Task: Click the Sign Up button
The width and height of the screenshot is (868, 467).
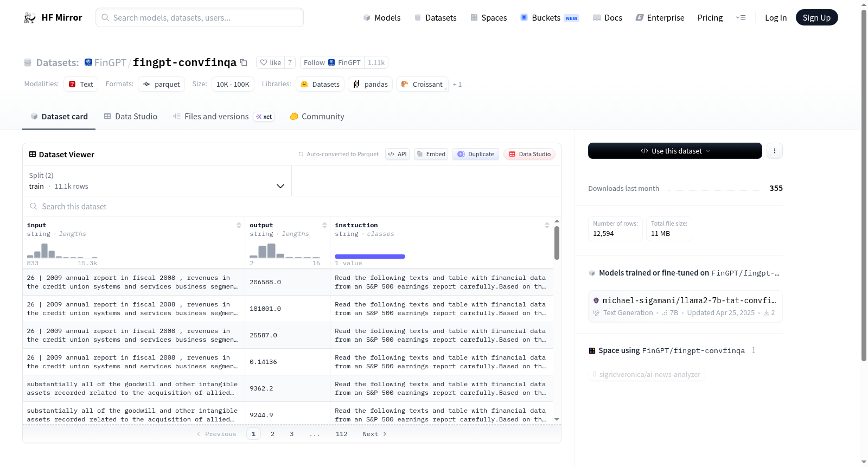Action: click(x=817, y=18)
